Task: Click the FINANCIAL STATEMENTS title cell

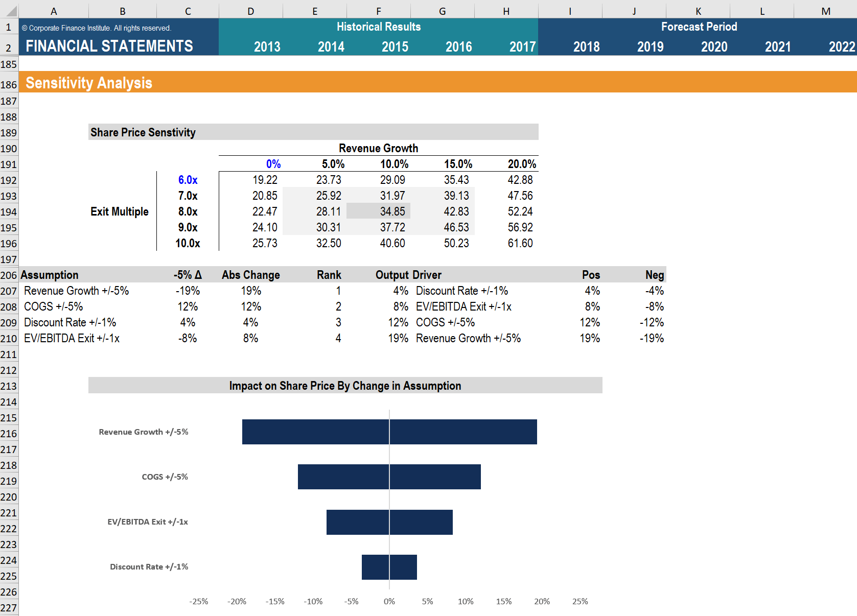Action: click(109, 46)
